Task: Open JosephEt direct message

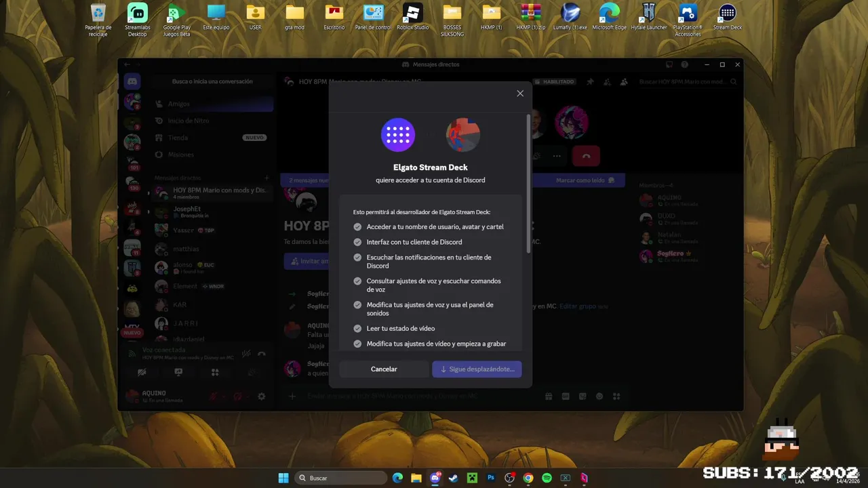Action: point(212,211)
